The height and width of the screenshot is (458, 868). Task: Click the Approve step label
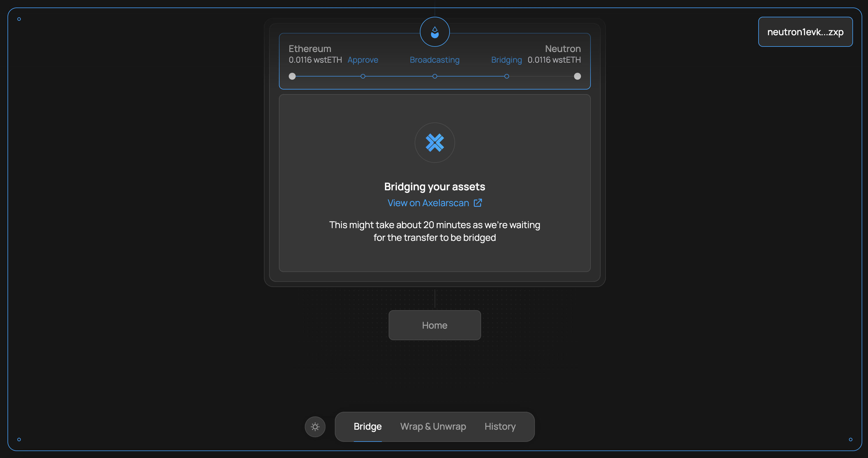click(363, 60)
